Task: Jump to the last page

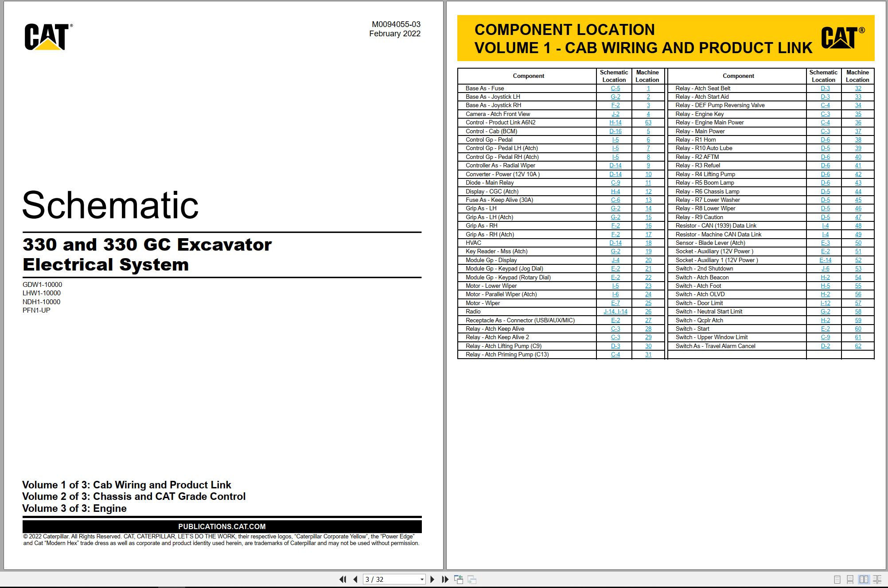Action: click(x=445, y=579)
